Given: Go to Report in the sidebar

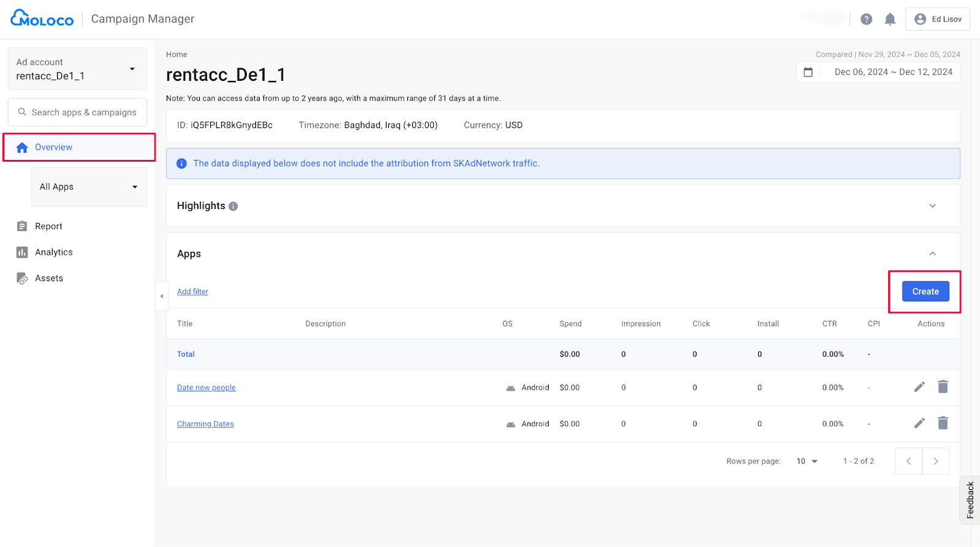Looking at the screenshot, I should click(x=48, y=226).
